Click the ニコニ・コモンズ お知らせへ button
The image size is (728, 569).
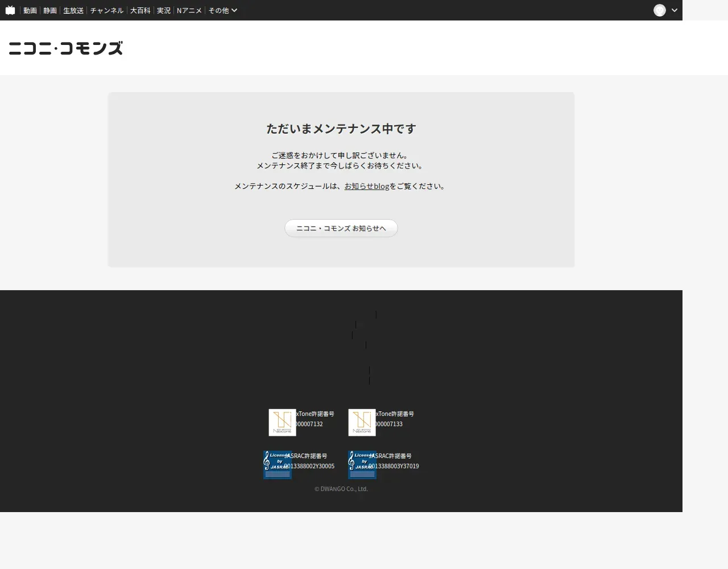tap(341, 228)
